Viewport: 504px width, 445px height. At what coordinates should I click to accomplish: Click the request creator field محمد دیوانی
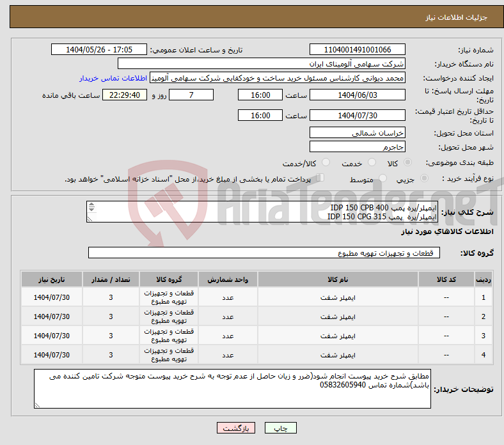coord(278,78)
